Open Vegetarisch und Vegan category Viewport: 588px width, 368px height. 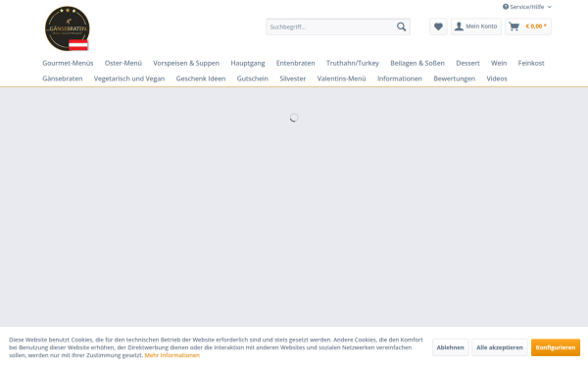(129, 79)
